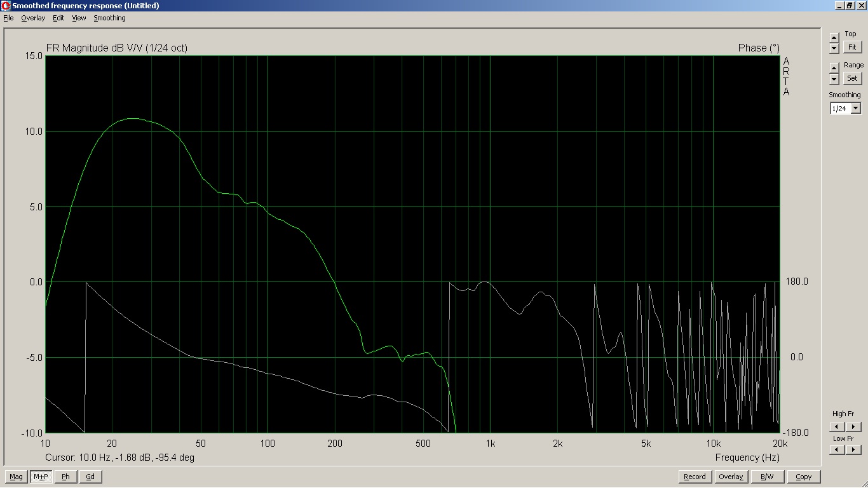This screenshot has height=488, width=868.
Task: Increase Range with up arrow
Action: pyautogui.click(x=834, y=67)
